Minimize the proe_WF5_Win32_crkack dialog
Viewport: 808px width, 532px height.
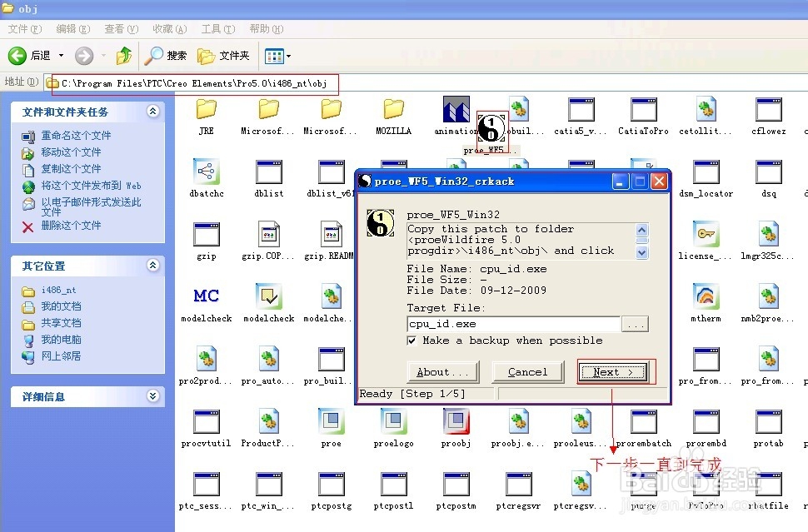pyautogui.click(x=621, y=181)
